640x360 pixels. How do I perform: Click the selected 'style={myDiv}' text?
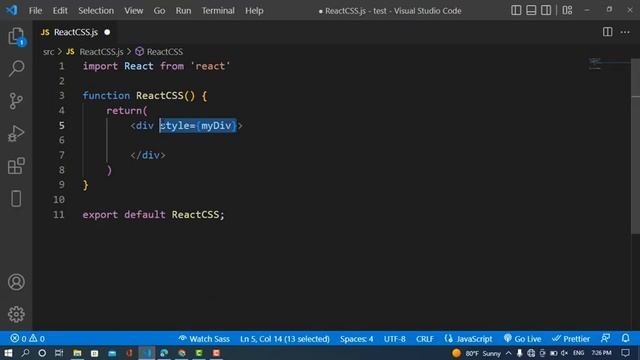198,126
